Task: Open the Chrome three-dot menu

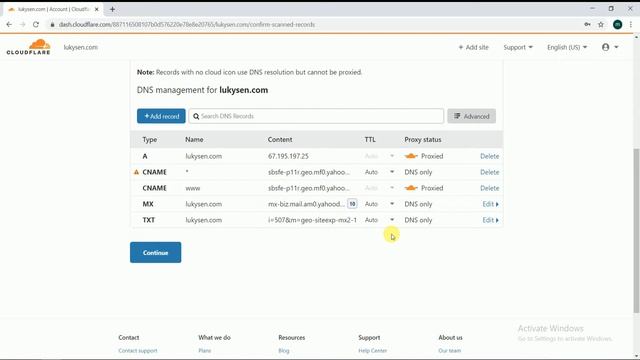Action: tap(631, 24)
